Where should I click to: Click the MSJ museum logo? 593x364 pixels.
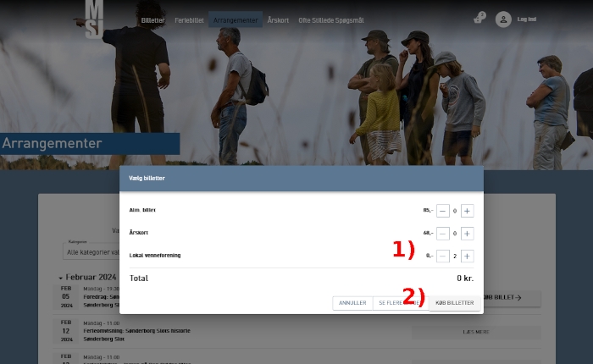click(94, 19)
